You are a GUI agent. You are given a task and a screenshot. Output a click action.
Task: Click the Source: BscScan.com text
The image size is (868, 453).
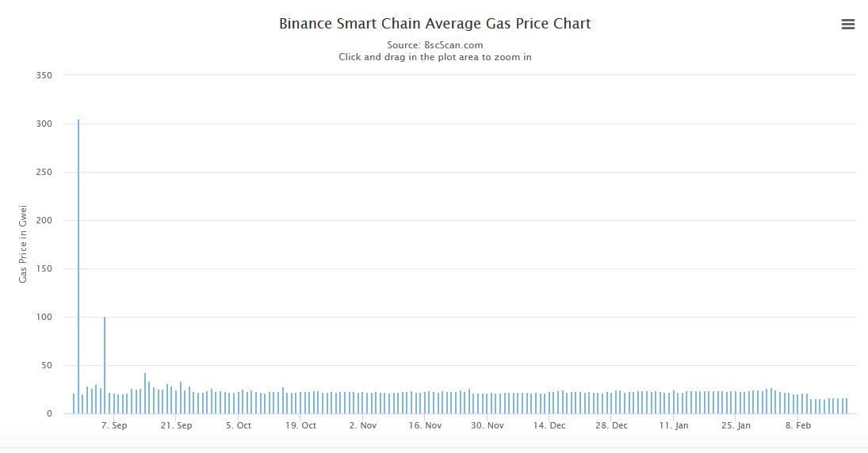[x=434, y=45]
